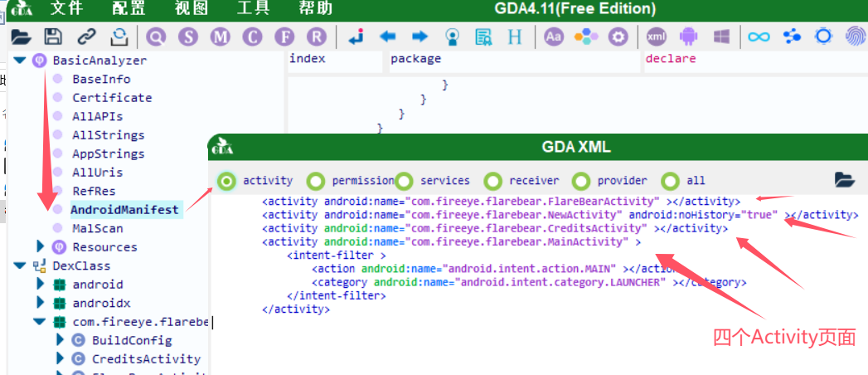Click the purple S strings icon
The width and height of the screenshot is (868, 375).
point(188,37)
